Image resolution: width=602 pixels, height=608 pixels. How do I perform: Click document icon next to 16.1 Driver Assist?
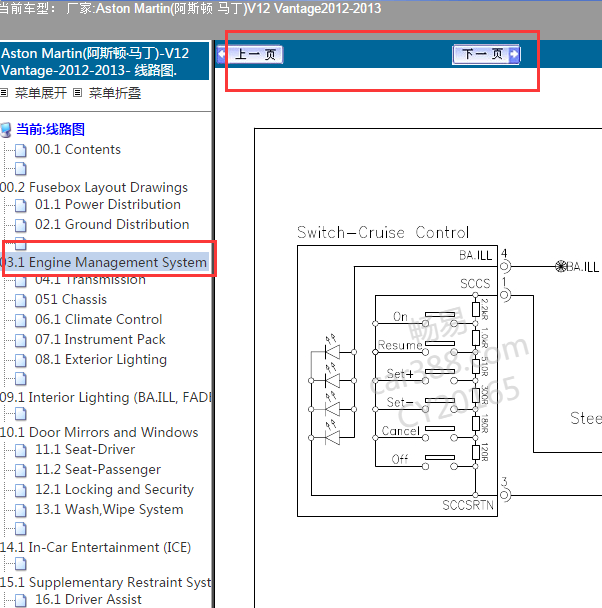[21, 600]
